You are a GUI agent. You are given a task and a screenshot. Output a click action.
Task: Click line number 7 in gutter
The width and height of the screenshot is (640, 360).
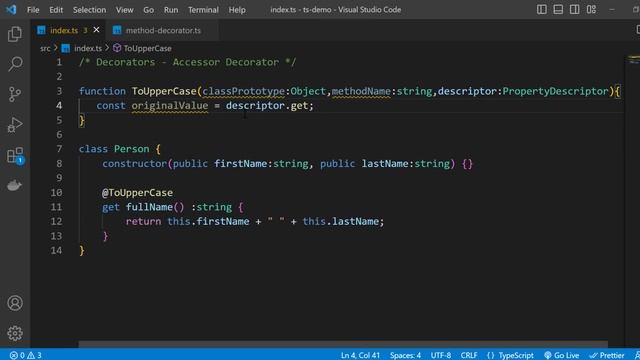(59, 149)
